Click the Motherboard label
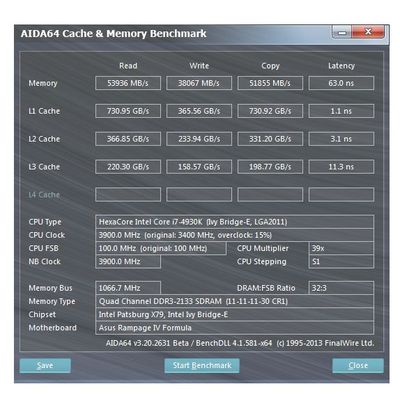 pyautogui.click(x=52, y=328)
